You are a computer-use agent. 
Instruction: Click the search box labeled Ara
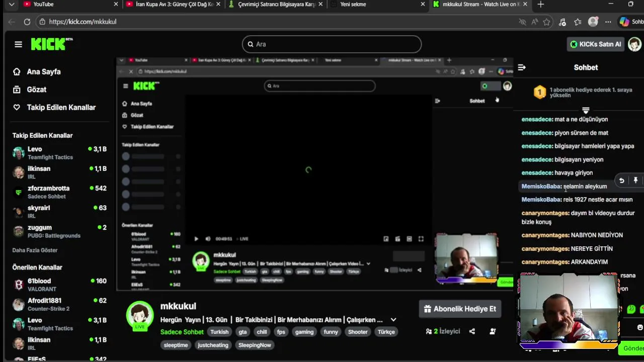(332, 44)
